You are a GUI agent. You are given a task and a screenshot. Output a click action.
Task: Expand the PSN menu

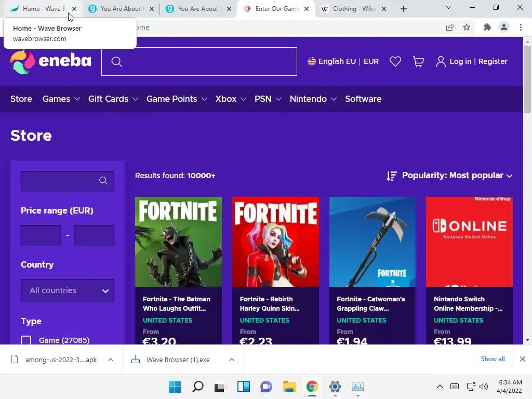tap(268, 99)
